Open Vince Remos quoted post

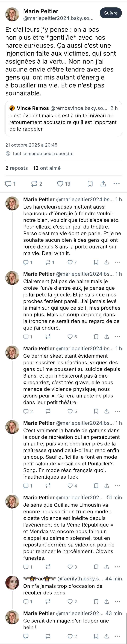coord(63,119)
